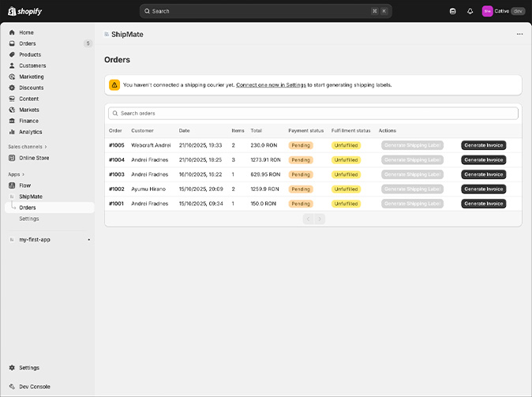Expand the Sales channels section
This screenshot has height=397, width=532.
click(x=28, y=147)
